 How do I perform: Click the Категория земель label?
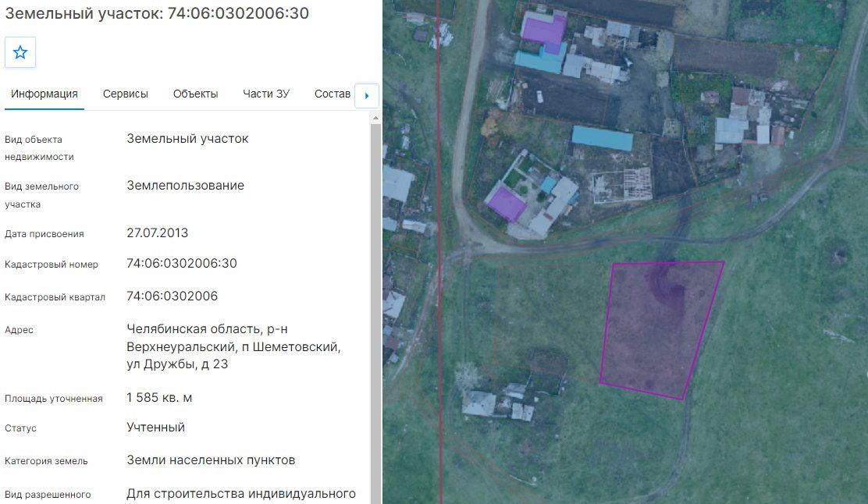coord(46,461)
